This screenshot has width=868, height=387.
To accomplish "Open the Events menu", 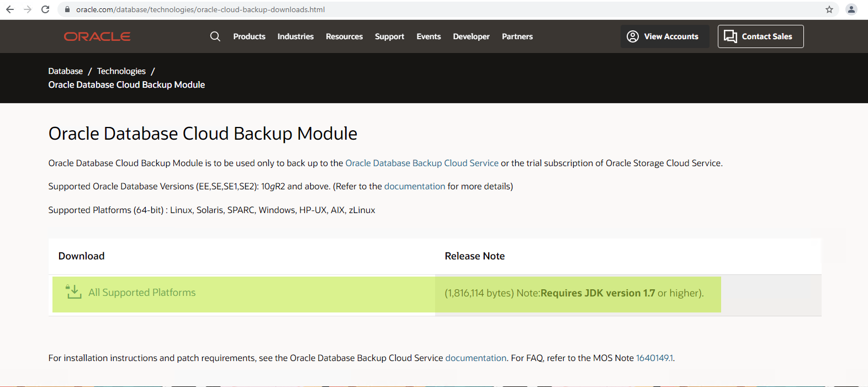I will (x=428, y=36).
